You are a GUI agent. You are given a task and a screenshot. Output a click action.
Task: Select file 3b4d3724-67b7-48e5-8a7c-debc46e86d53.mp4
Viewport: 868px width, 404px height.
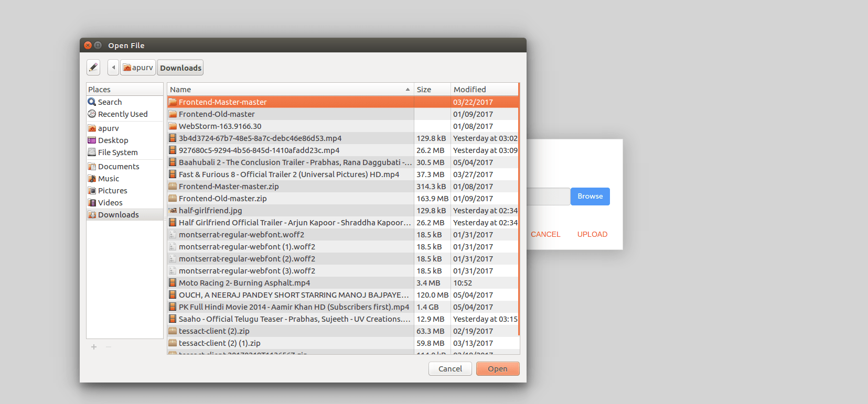point(342,138)
